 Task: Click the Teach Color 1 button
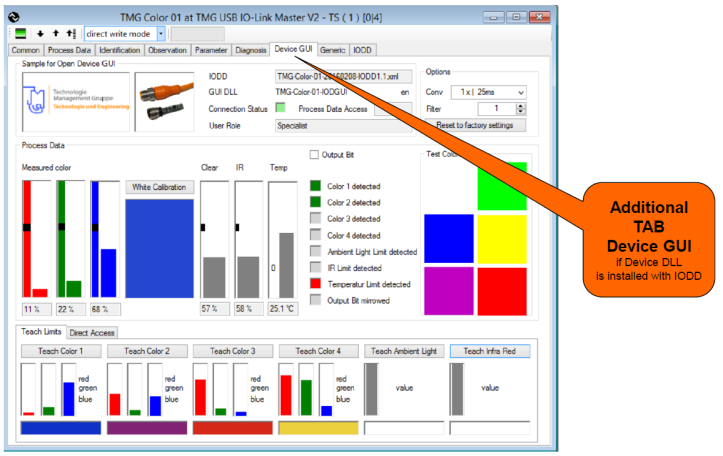pyautogui.click(x=61, y=351)
